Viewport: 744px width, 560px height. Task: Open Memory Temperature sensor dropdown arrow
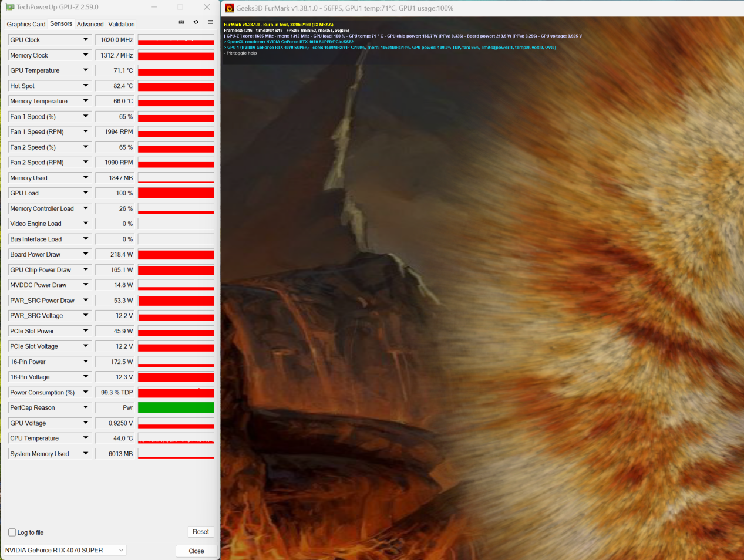pyautogui.click(x=86, y=101)
